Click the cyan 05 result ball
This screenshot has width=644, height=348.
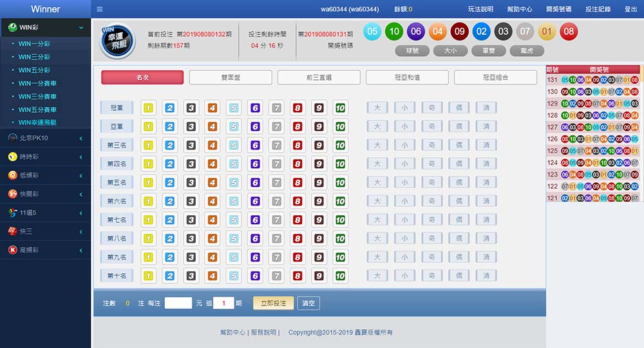point(372,32)
